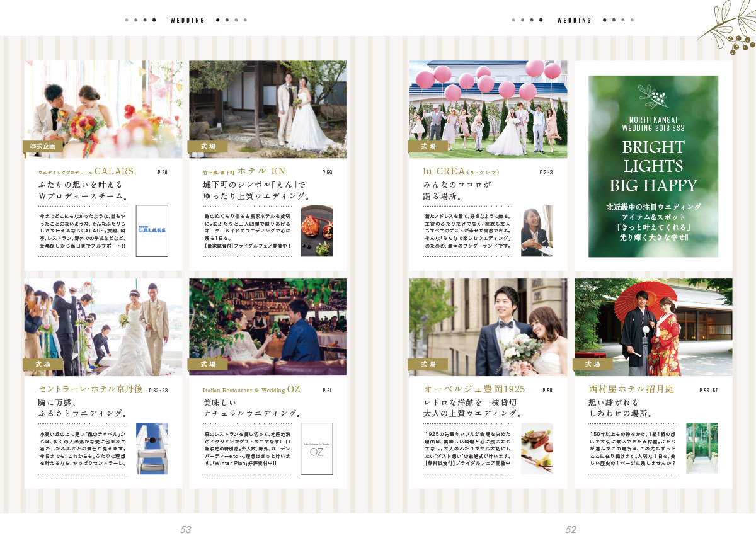The image size is (756, 543).
Task: Click headline 胸に万感、ふるさとウエディング
Action: (x=84, y=408)
